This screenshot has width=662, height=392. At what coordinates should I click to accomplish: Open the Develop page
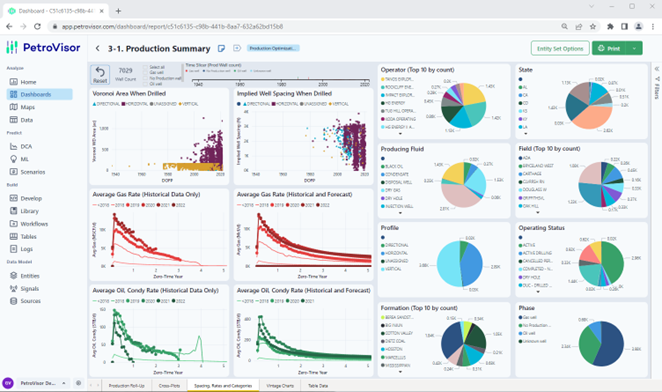[31, 198]
